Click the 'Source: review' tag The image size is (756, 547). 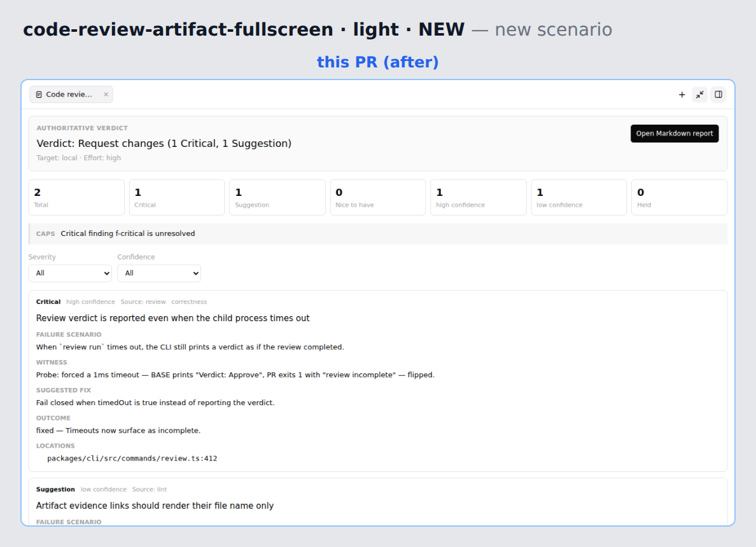(x=143, y=301)
